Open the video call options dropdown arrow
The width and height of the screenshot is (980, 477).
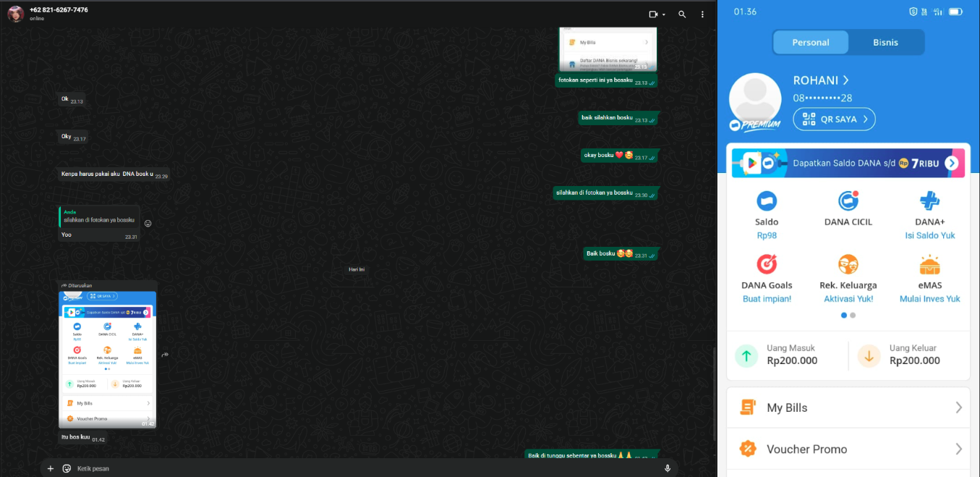664,14
